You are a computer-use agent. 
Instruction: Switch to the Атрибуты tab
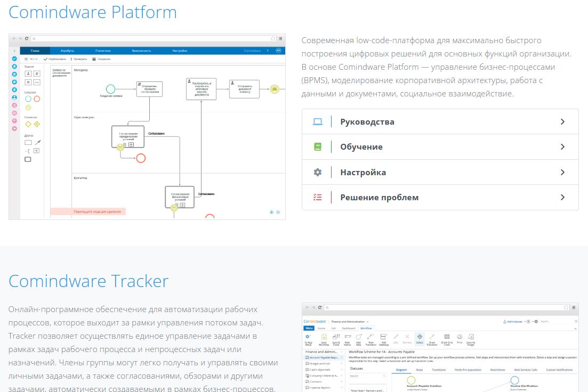click(67, 51)
